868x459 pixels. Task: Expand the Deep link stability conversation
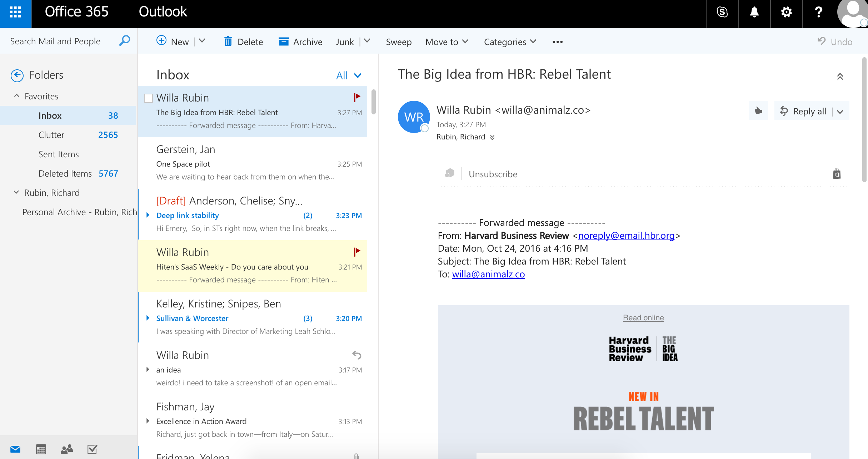pyautogui.click(x=148, y=215)
